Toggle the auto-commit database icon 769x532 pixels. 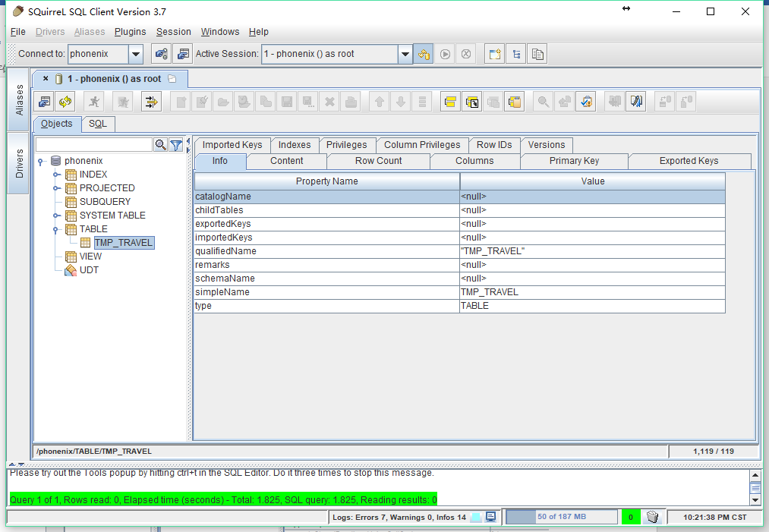424,54
